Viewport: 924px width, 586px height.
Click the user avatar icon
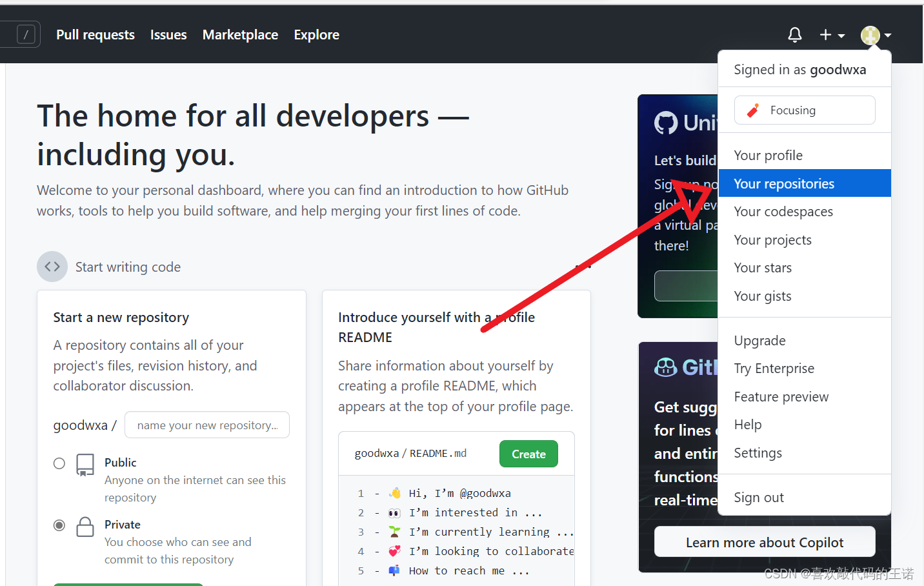pos(870,35)
